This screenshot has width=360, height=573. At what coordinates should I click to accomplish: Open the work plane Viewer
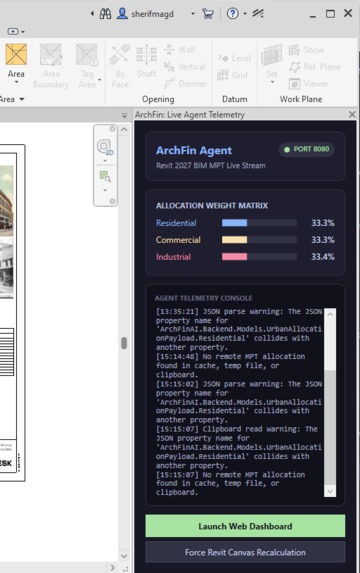pos(308,84)
